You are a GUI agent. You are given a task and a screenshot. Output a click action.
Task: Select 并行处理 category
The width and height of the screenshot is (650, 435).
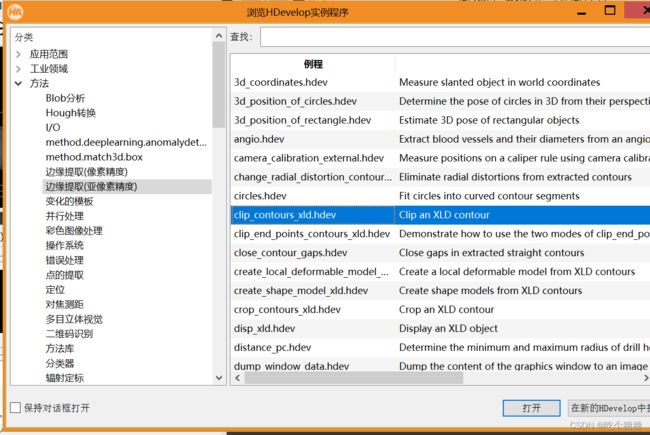[x=64, y=216]
